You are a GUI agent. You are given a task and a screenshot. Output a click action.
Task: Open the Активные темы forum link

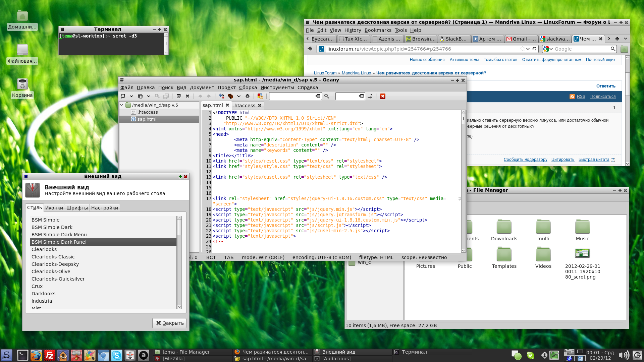coord(464,60)
